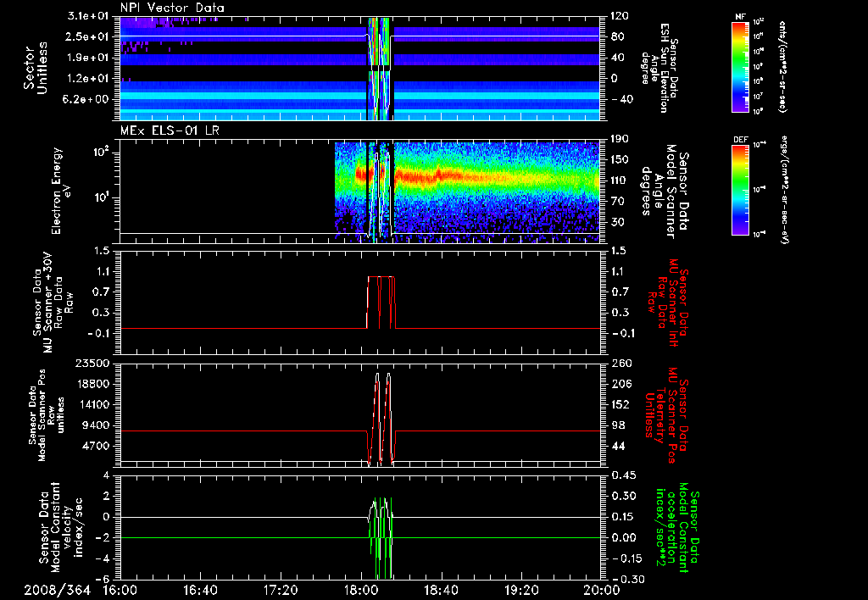Click the 18:40 time axis label

tap(442, 590)
